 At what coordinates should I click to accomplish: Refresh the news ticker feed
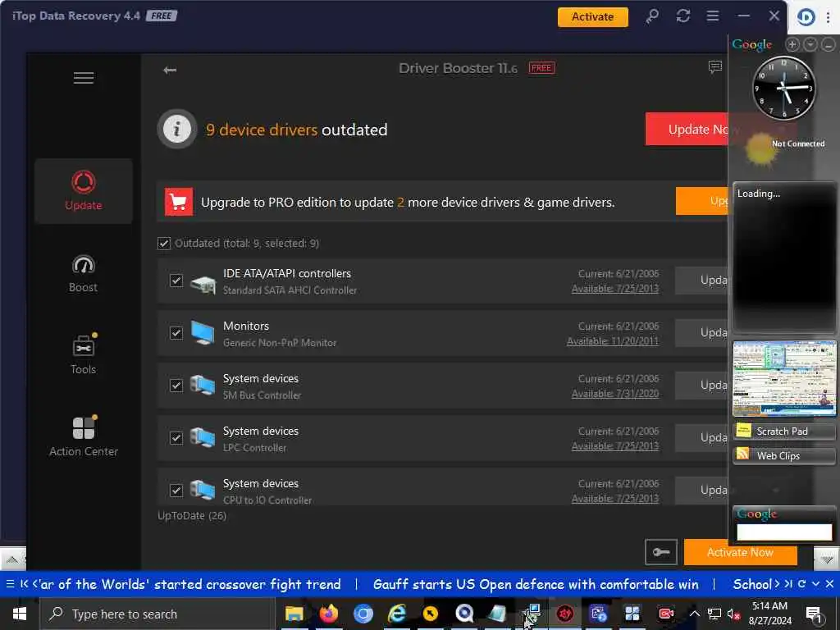coord(802,584)
